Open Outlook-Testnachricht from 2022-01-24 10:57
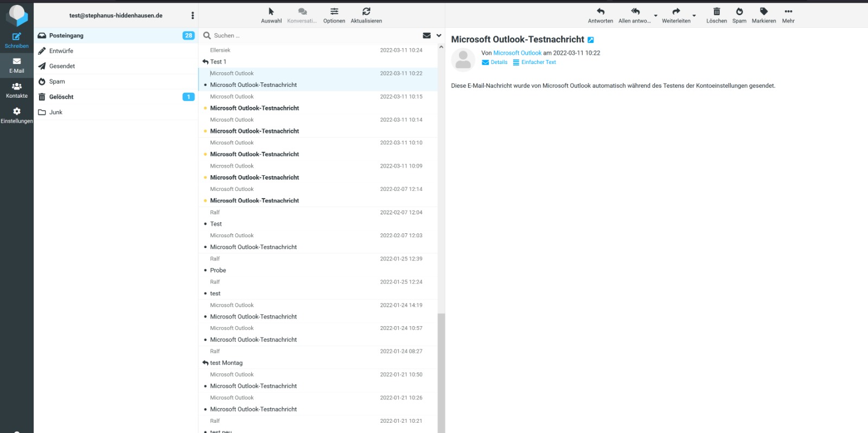This screenshot has width=868, height=433. point(318,334)
